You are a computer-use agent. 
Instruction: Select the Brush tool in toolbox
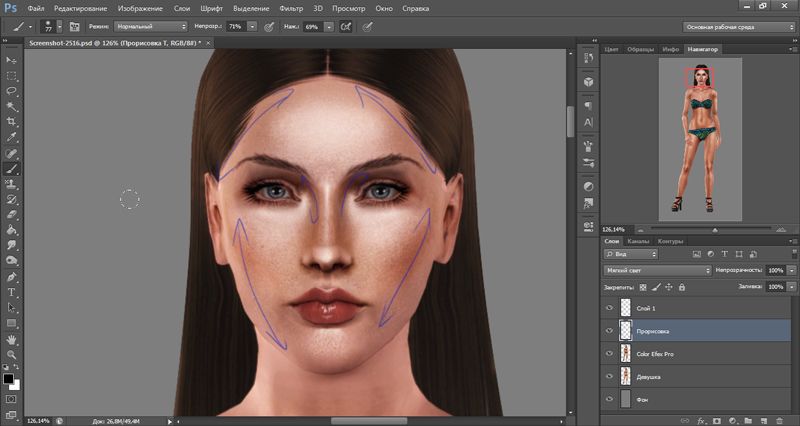coord(11,168)
